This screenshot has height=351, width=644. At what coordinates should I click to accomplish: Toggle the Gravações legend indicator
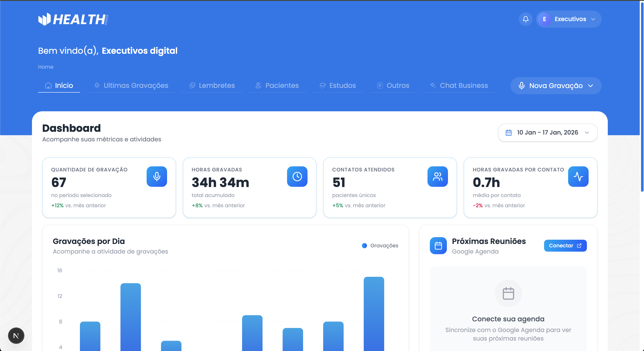click(364, 246)
